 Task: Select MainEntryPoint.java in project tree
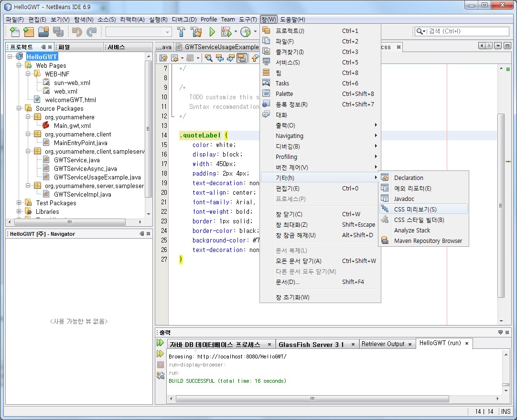[80, 143]
